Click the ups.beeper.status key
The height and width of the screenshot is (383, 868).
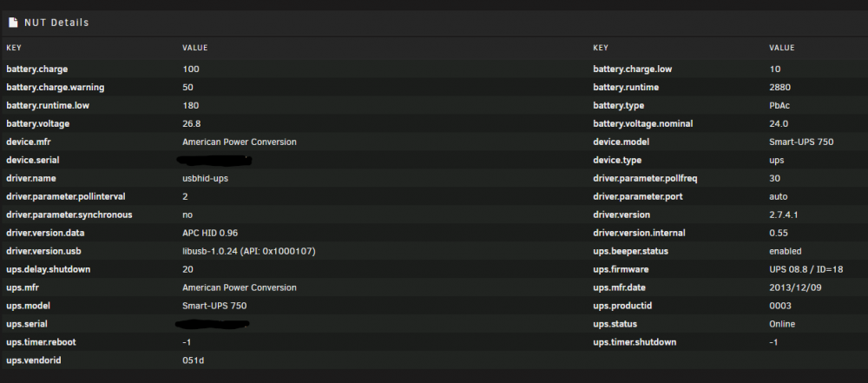tap(630, 251)
